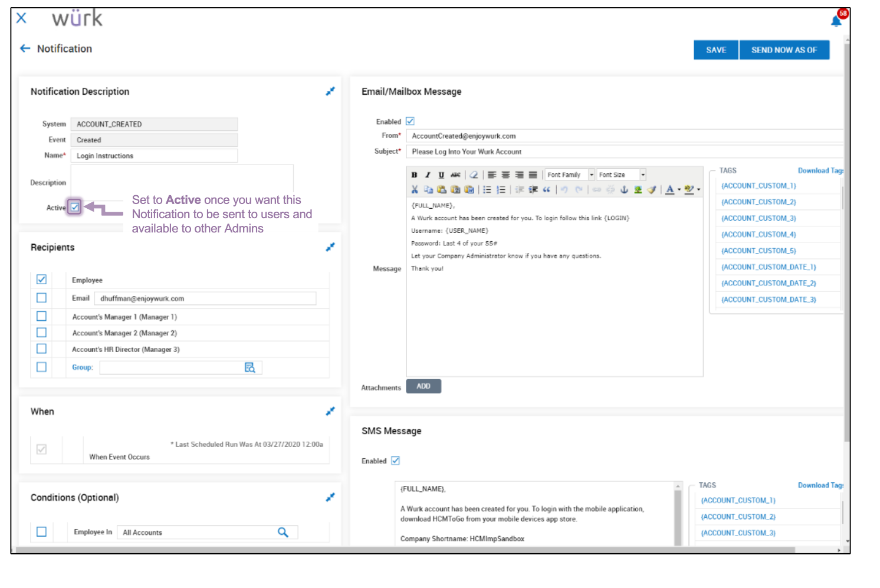880x588 pixels.
Task: Open the Group lookup icon
Action: (x=249, y=367)
